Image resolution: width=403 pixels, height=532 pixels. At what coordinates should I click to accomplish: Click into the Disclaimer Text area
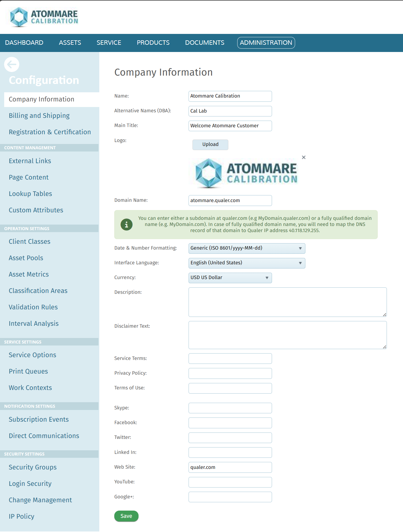point(288,335)
